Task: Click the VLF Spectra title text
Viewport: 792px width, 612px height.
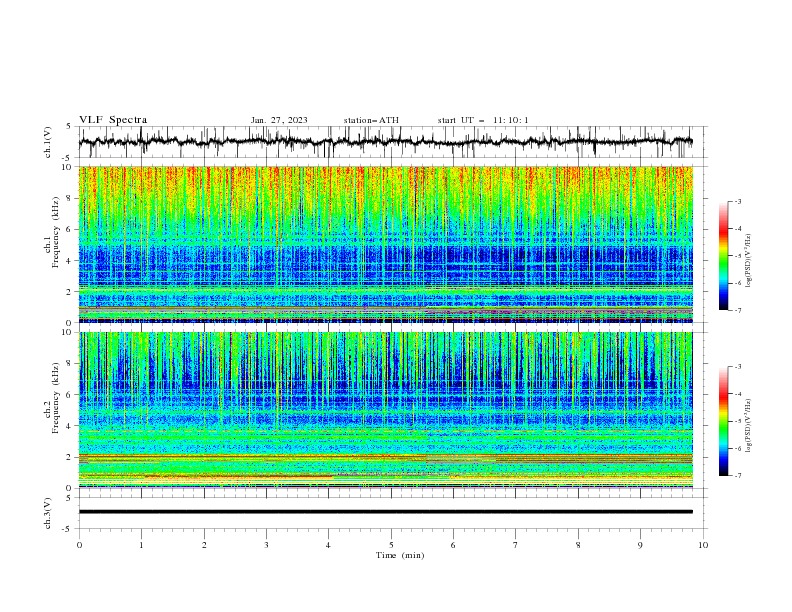Action: pyautogui.click(x=113, y=120)
